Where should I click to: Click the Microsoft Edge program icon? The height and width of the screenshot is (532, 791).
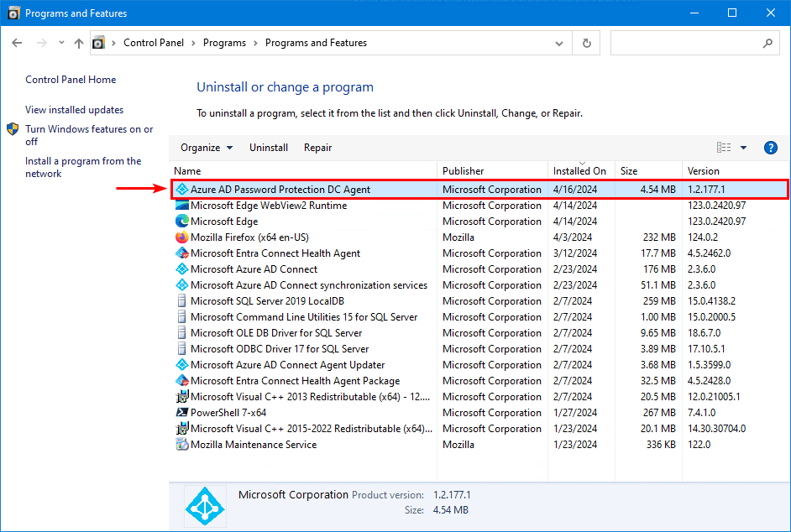point(181,222)
